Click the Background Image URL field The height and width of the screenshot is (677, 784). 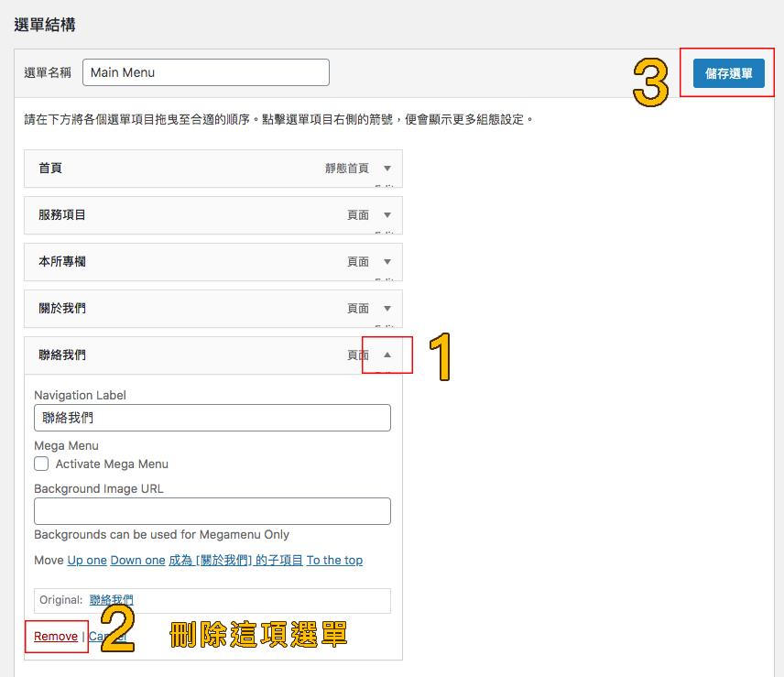coord(212,511)
